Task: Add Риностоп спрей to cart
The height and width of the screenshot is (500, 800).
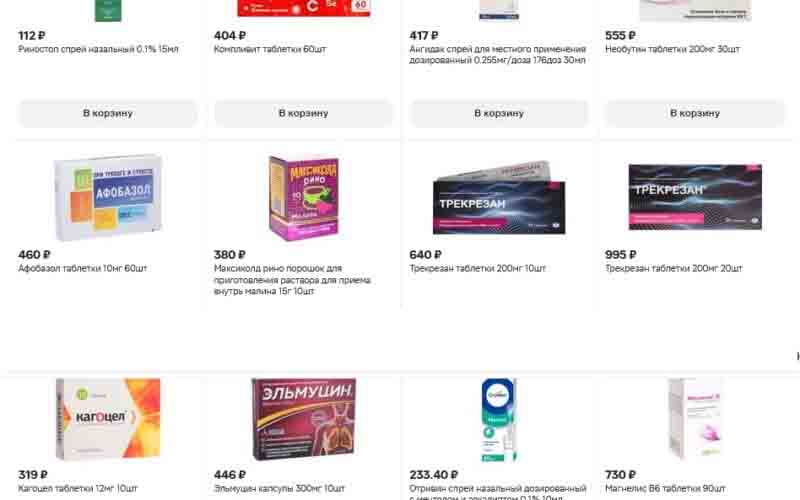Action: pyautogui.click(x=108, y=113)
